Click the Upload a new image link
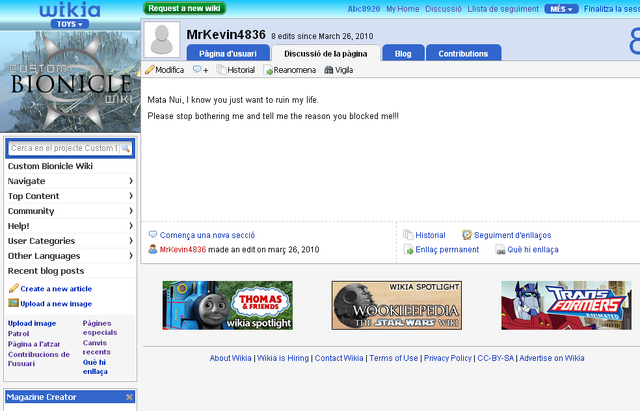640x411 pixels. tap(56, 303)
